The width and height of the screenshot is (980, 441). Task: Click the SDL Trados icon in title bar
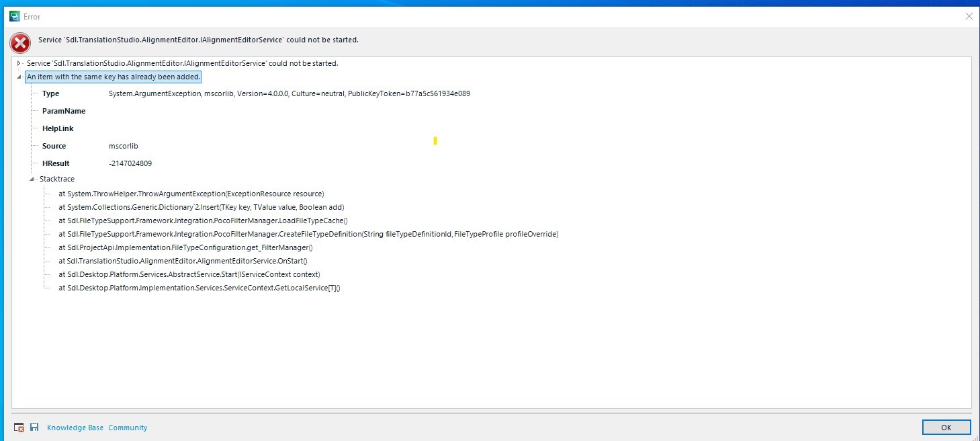point(14,16)
